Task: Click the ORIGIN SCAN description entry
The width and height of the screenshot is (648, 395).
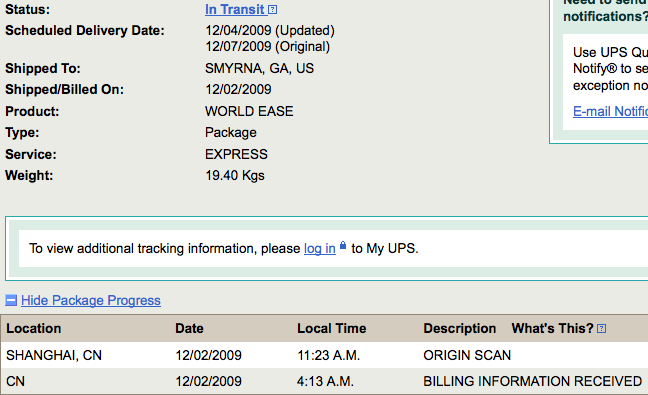Action: tap(467, 355)
